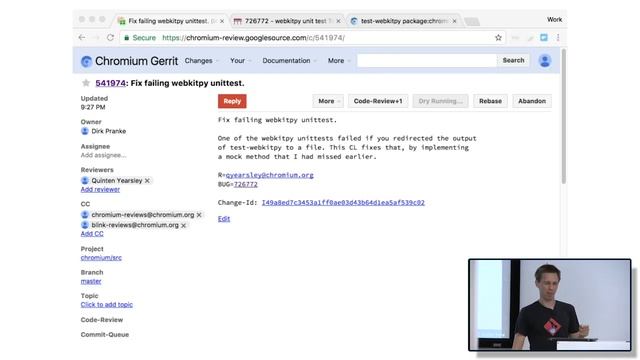640x360 pixels.
Task: Reload the page with the refresh icon
Action: (x=110, y=38)
